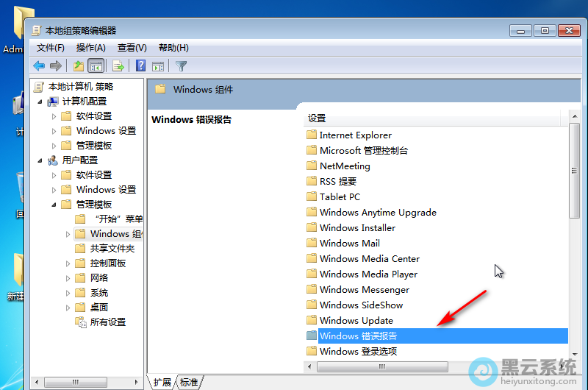Click the Filter funnel toolbar icon
Viewport: 588px width, 390px height.
(181, 66)
